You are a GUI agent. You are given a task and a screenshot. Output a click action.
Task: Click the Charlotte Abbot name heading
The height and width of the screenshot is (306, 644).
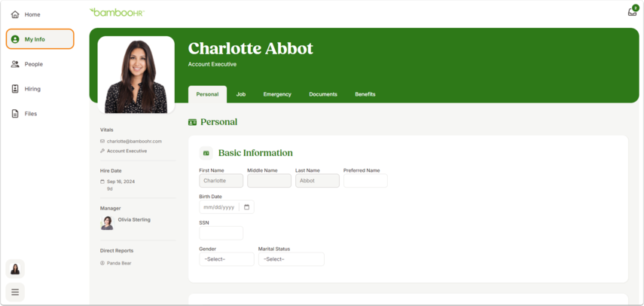[251, 48]
